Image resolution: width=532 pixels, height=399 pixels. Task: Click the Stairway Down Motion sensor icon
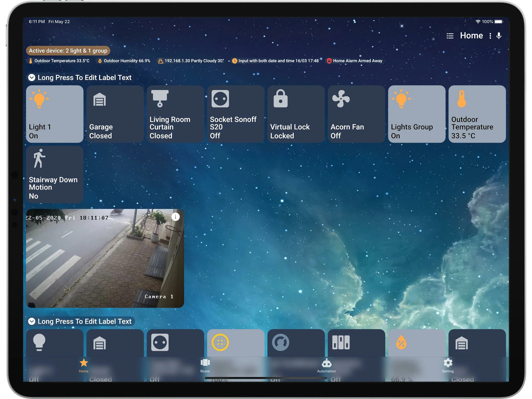tap(39, 158)
